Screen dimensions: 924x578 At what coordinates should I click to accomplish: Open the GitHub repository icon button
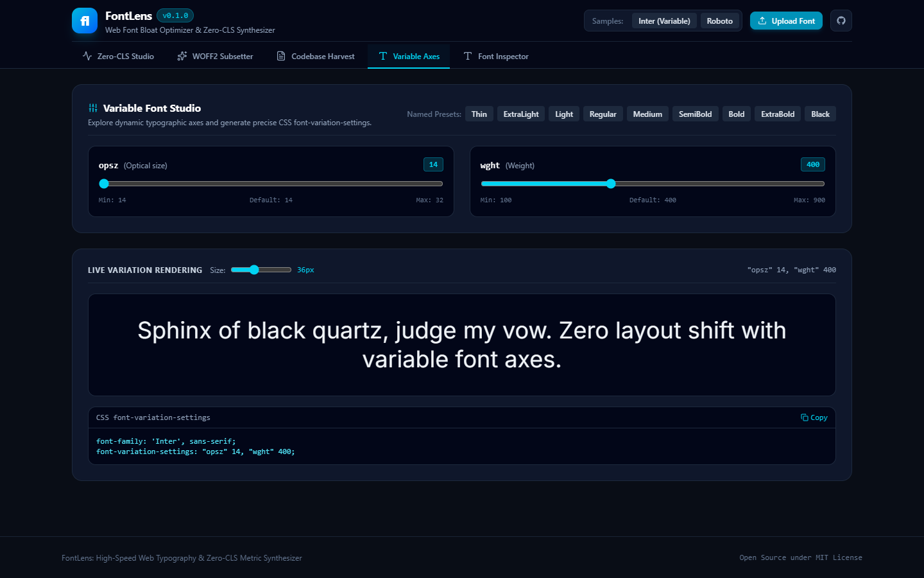tap(841, 21)
